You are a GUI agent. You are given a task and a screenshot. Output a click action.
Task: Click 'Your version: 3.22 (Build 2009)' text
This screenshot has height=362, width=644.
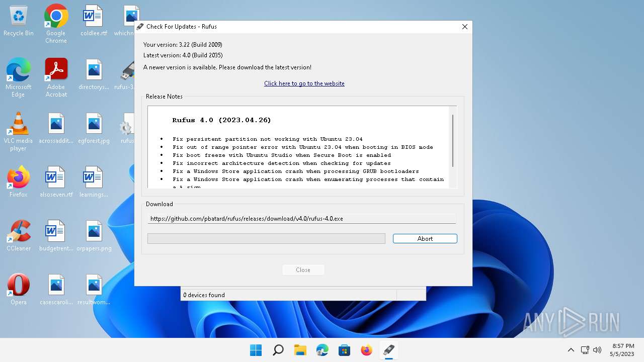coord(183,45)
